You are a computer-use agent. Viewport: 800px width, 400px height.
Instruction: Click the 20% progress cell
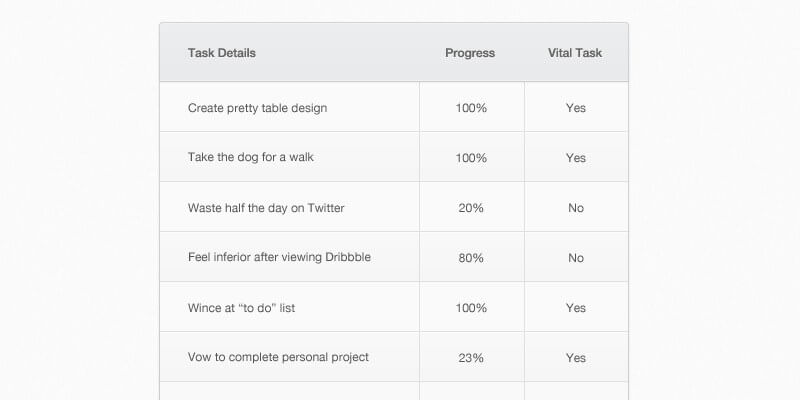[471, 208]
